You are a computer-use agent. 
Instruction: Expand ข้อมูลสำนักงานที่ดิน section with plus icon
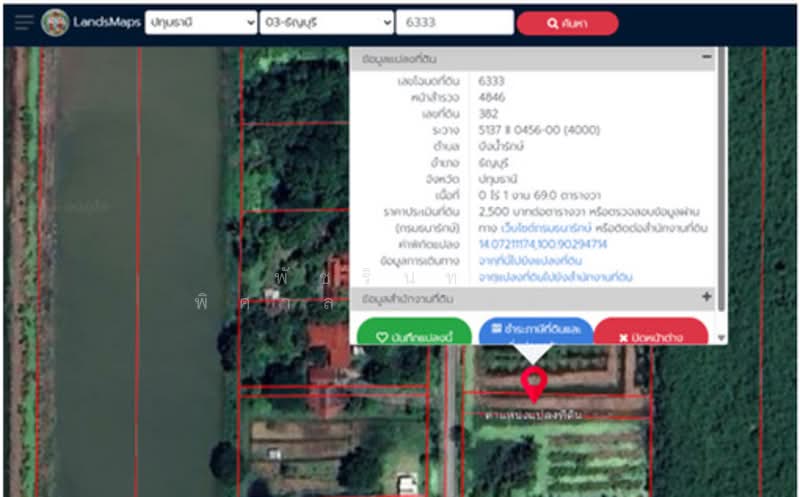(x=707, y=296)
